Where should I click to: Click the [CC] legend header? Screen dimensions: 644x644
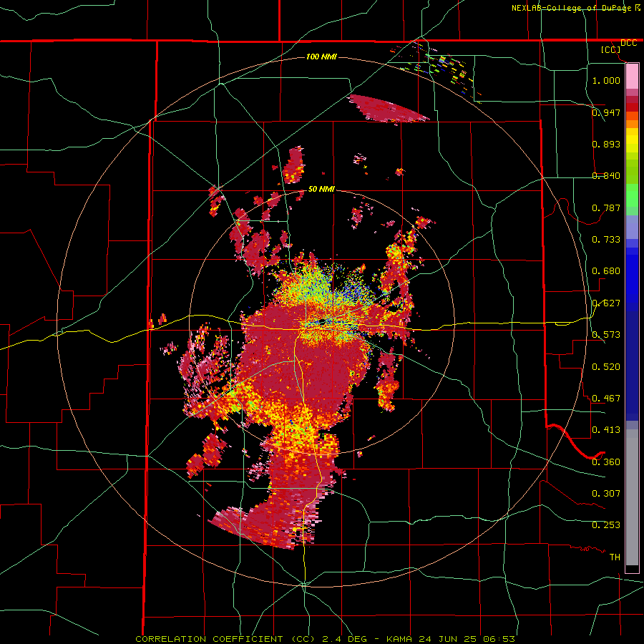(x=611, y=49)
